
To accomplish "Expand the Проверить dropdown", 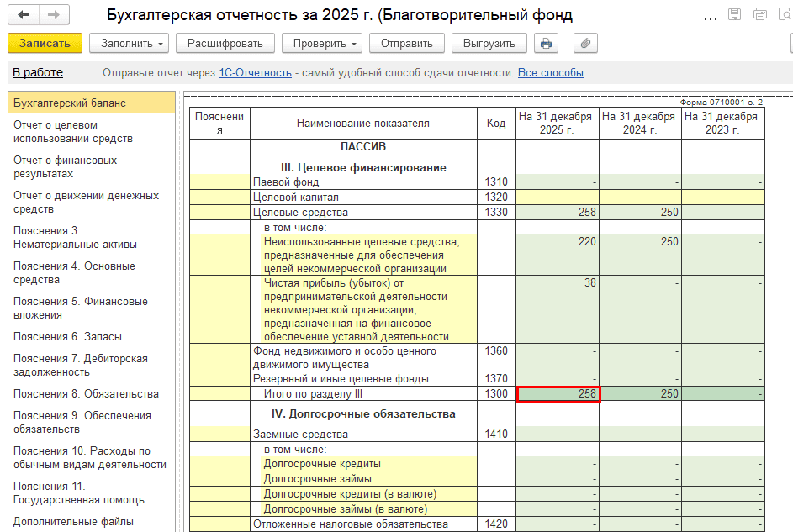I will 320,44.
